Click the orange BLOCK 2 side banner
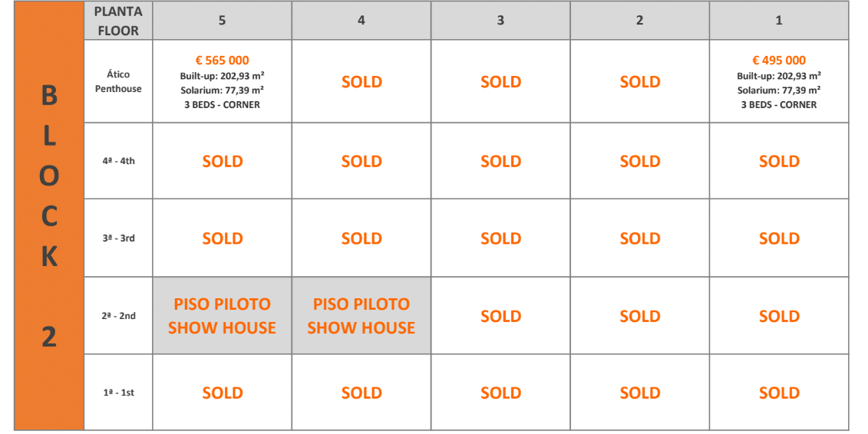The height and width of the screenshot is (434, 868). coord(49,216)
